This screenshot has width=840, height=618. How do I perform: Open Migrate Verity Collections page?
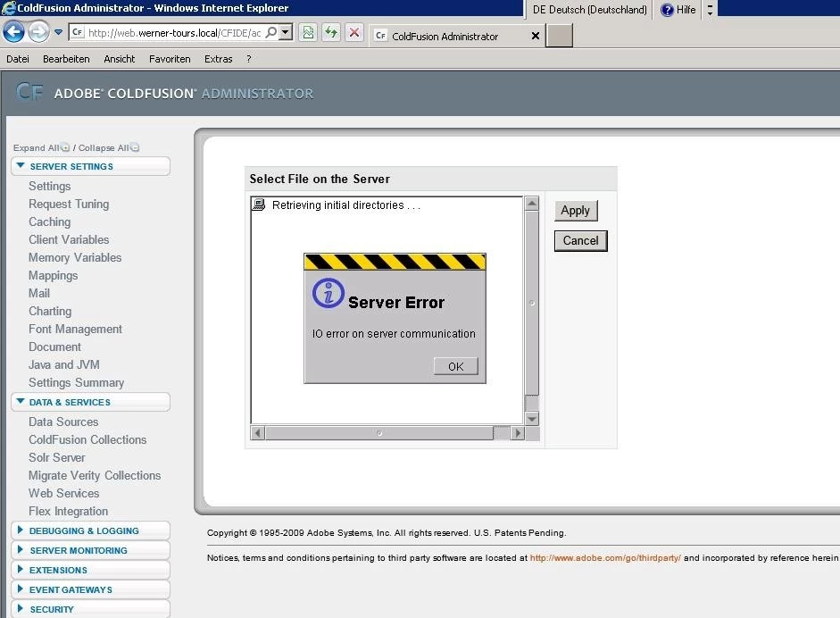pyautogui.click(x=95, y=475)
